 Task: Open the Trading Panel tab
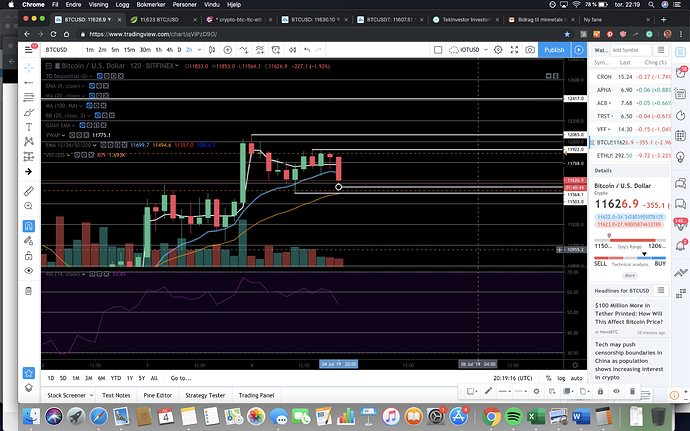tap(257, 395)
